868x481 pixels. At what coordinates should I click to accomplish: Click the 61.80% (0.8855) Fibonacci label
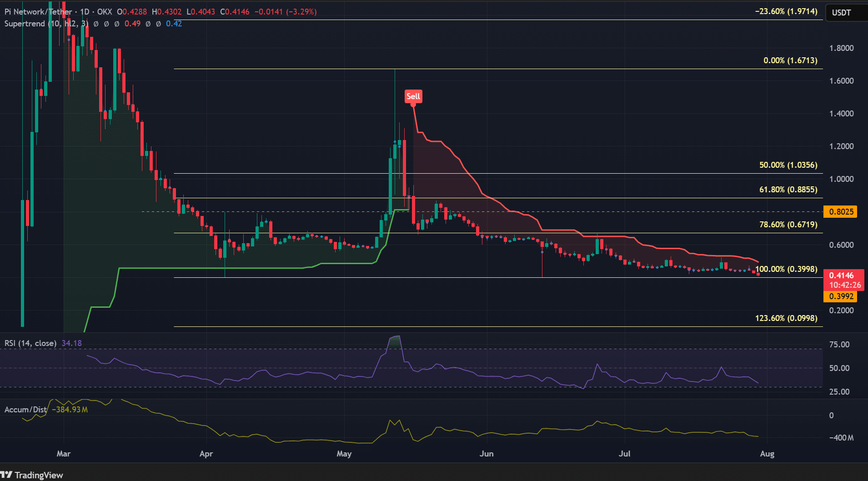coord(788,190)
